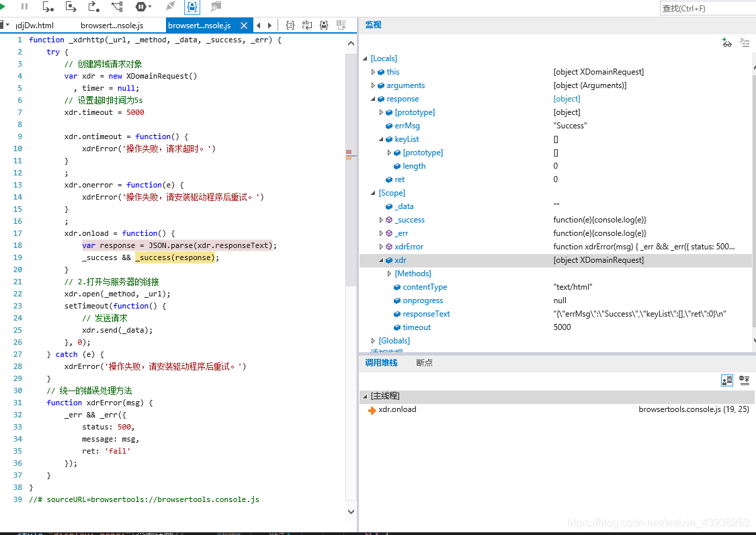Screen dimensions: 756x535
Task: Click the code editor vertical scrollbar thumb
Action: pos(351,170)
